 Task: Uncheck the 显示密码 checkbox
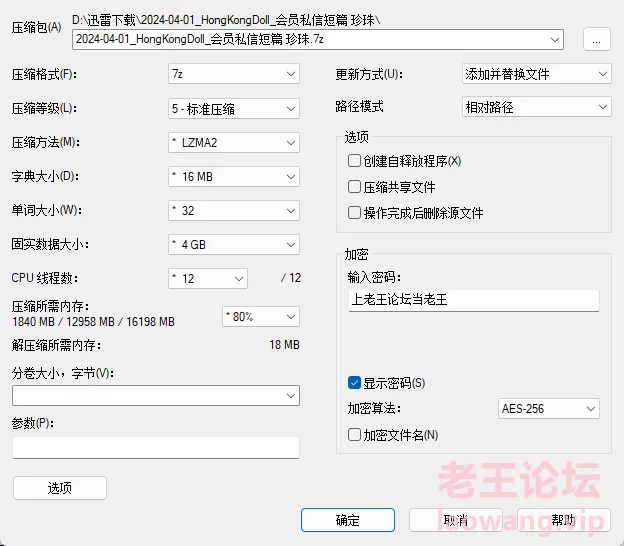point(354,383)
